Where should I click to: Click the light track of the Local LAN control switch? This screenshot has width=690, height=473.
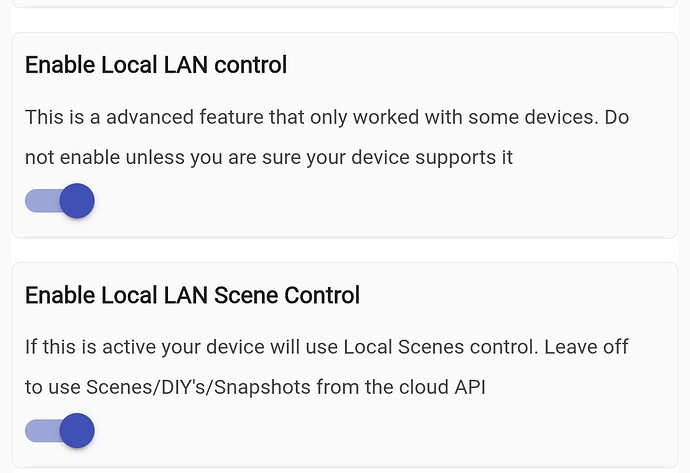40,201
